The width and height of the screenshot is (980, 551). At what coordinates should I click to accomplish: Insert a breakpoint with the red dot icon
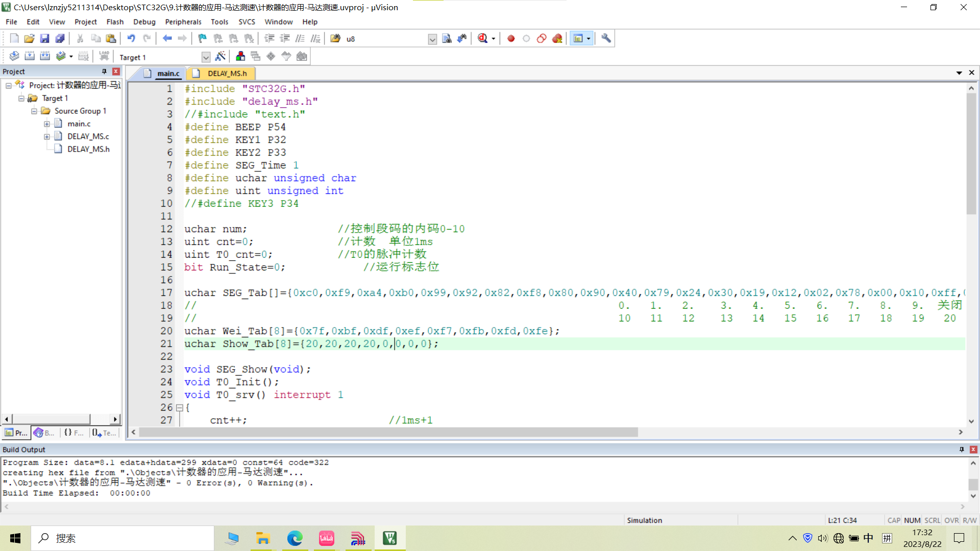pyautogui.click(x=511, y=38)
